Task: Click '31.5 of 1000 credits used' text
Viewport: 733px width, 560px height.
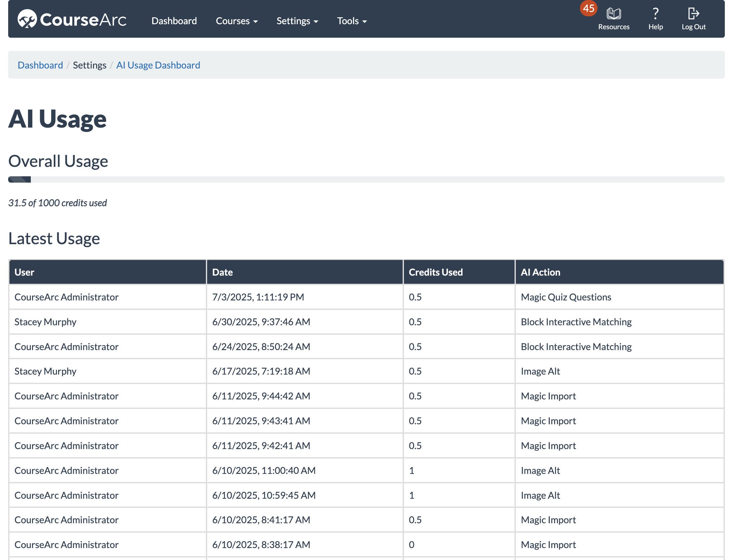Action: click(x=57, y=203)
